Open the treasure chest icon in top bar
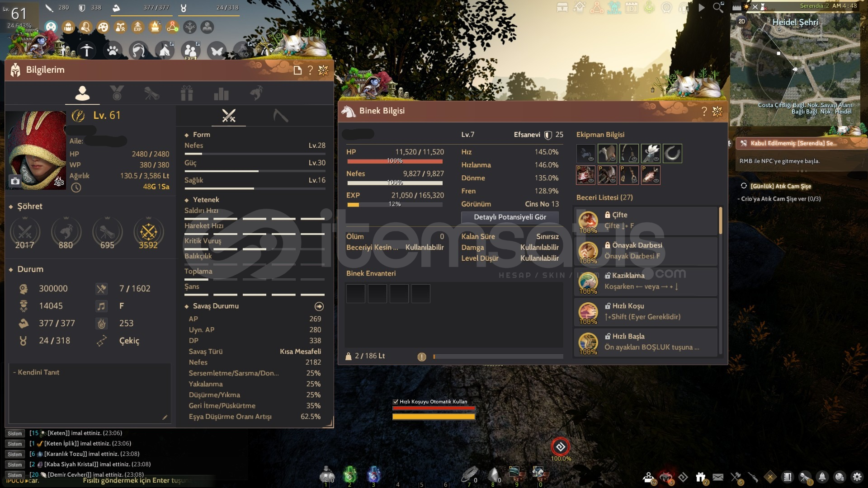Screen dimensions: 868x488 (562, 7)
